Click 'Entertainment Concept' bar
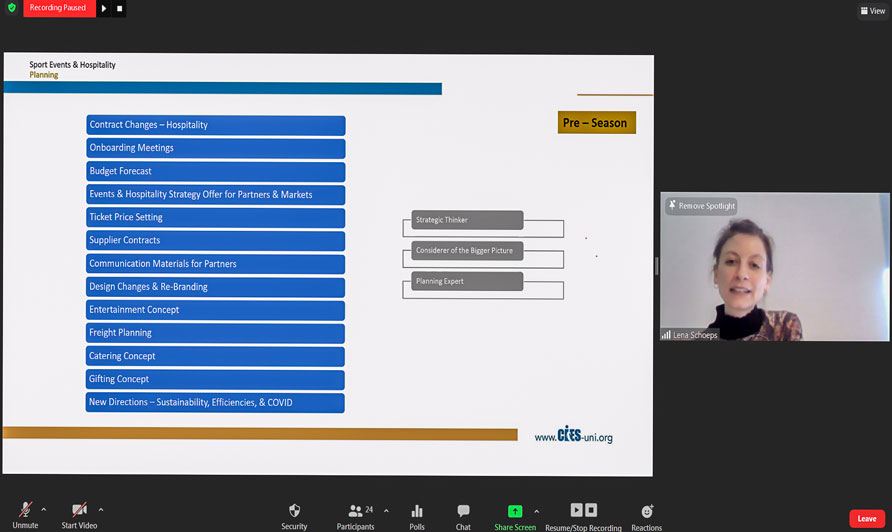This screenshot has height=532, width=892. click(x=216, y=310)
